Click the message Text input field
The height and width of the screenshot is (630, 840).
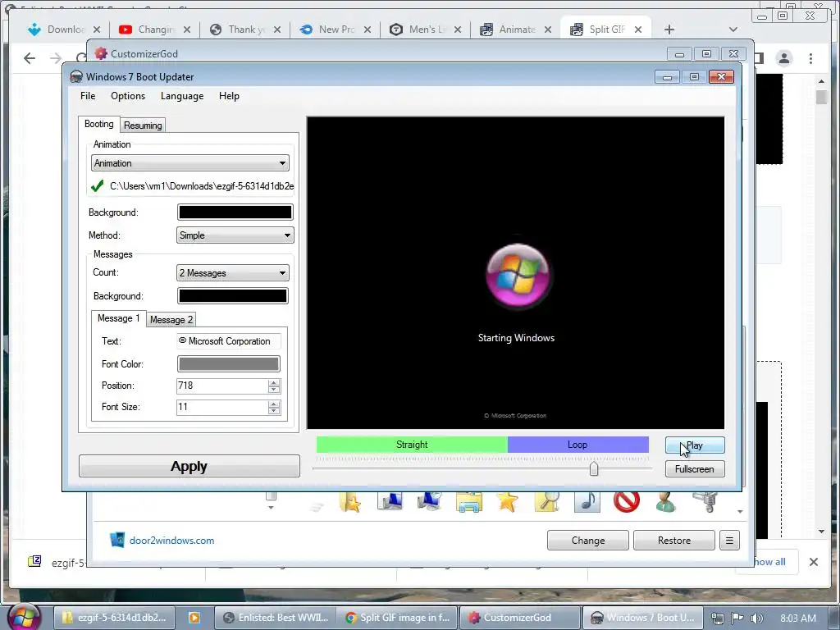(229, 341)
